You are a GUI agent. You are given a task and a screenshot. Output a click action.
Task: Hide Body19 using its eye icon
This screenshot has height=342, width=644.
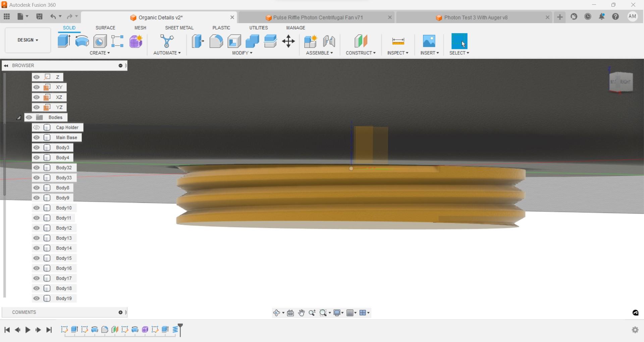[37, 298]
